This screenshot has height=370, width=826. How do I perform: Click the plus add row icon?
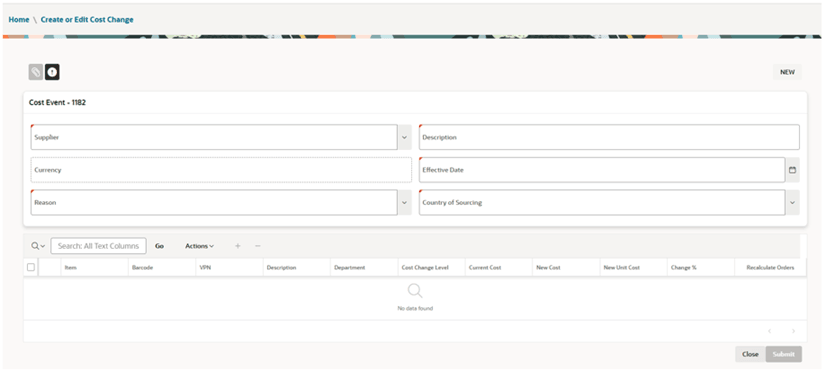(238, 246)
